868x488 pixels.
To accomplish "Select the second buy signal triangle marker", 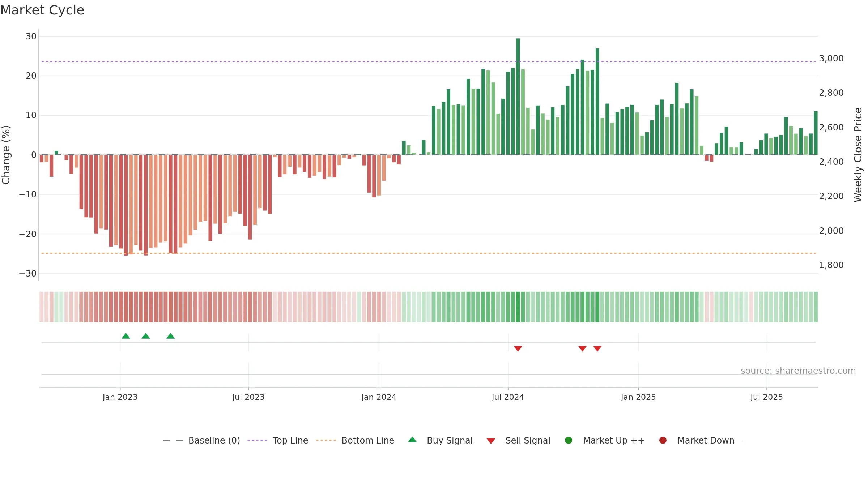I will [146, 336].
